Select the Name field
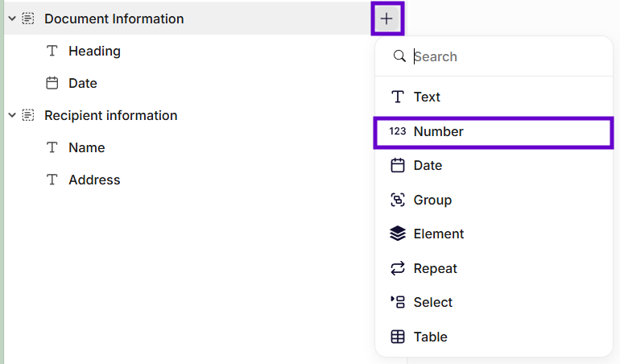Screen dimensions: 620x364 click(x=86, y=147)
